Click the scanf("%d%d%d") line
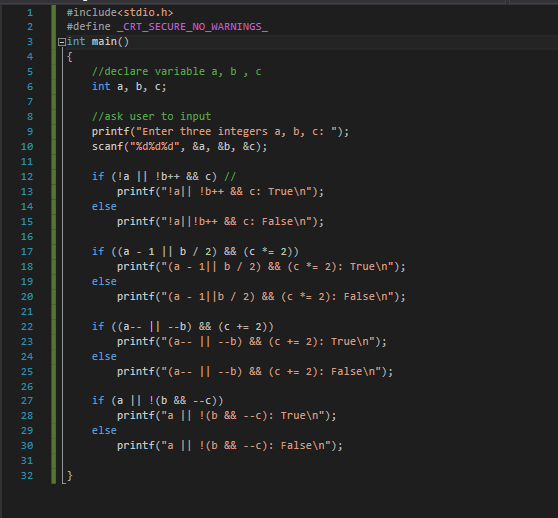This screenshot has width=558, height=518. coord(179,147)
